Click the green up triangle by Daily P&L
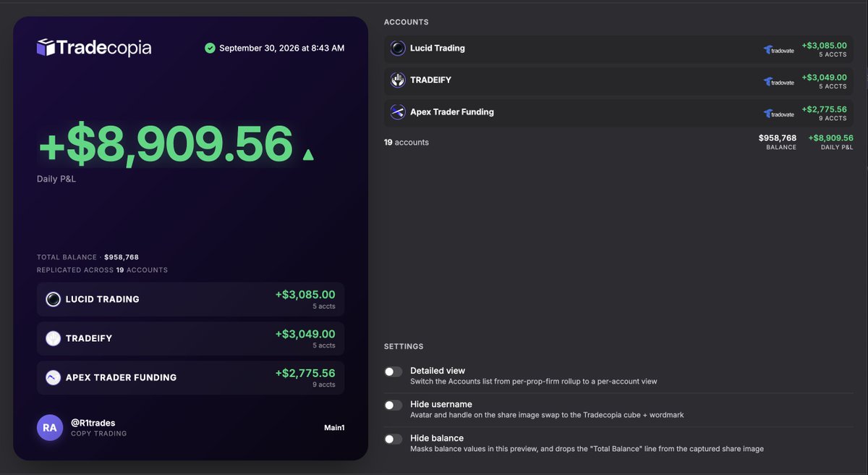Viewport: 868px width, 475px height. click(x=308, y=154)
